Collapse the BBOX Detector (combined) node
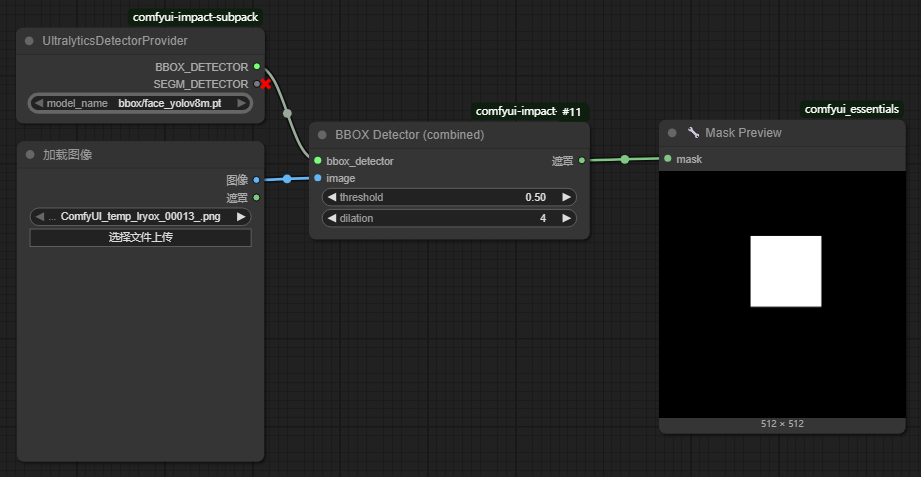The image size is (921, 477). (322, 134)
